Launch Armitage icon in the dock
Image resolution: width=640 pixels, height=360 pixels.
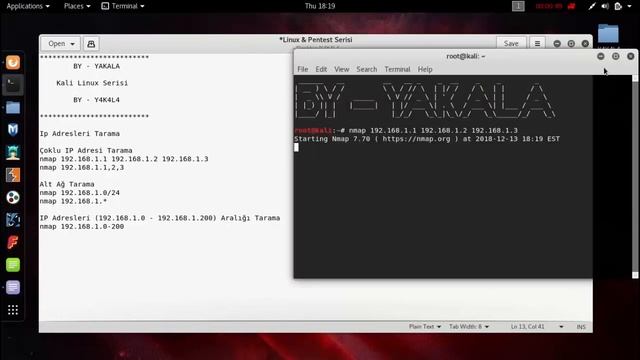[13, 152]
